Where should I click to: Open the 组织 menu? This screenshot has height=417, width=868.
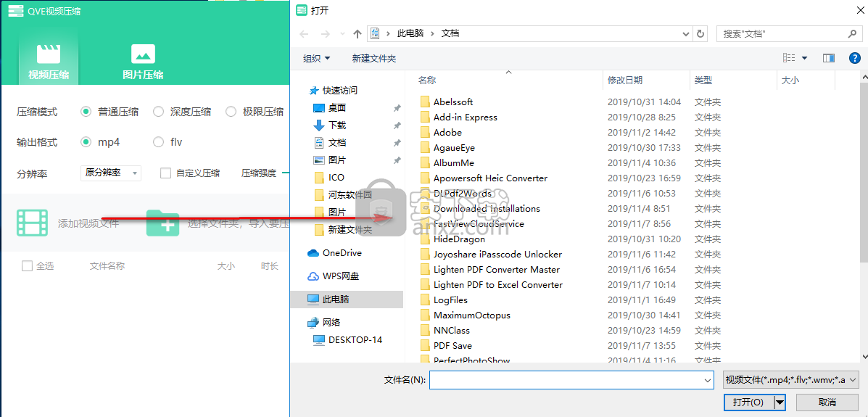pyautogui.click(x=317, y=58)
